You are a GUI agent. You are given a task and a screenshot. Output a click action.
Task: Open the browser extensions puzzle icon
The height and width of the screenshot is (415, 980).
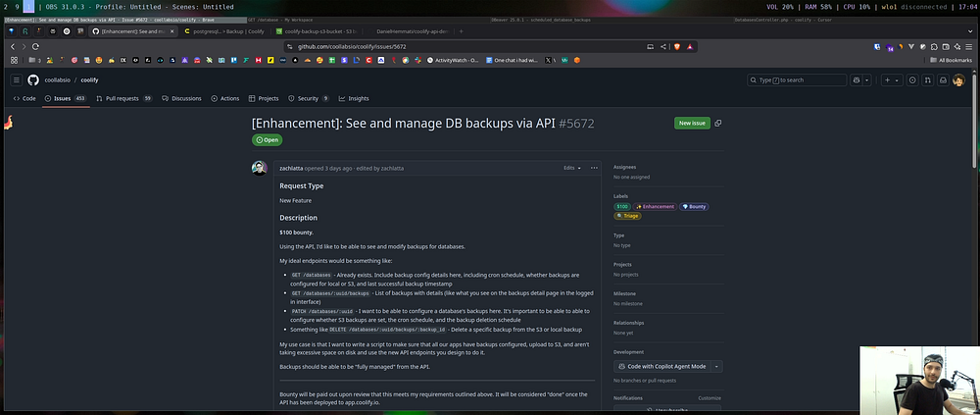click(934, 46)
